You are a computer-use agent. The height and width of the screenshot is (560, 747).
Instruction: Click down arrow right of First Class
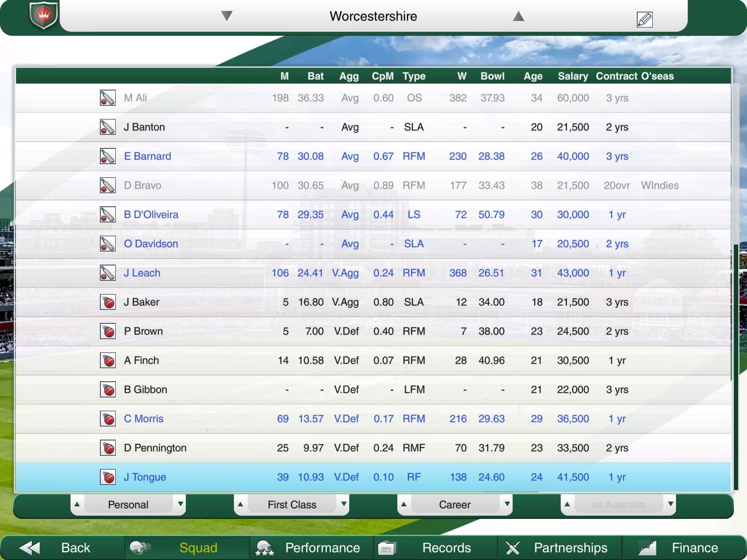[x=344, y=504]
